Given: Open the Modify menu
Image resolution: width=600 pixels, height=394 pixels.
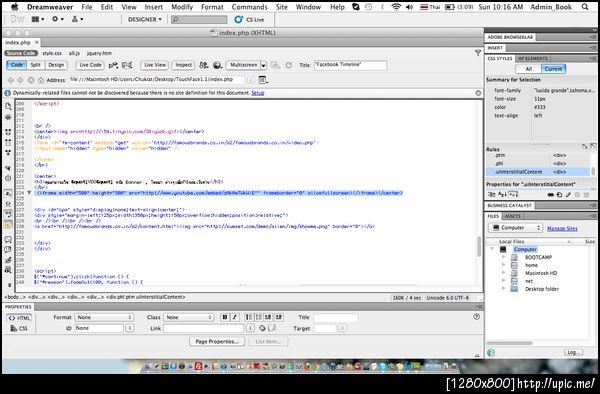Looking at the screenshot, I should pyautogui.click(x=182, y=7).
